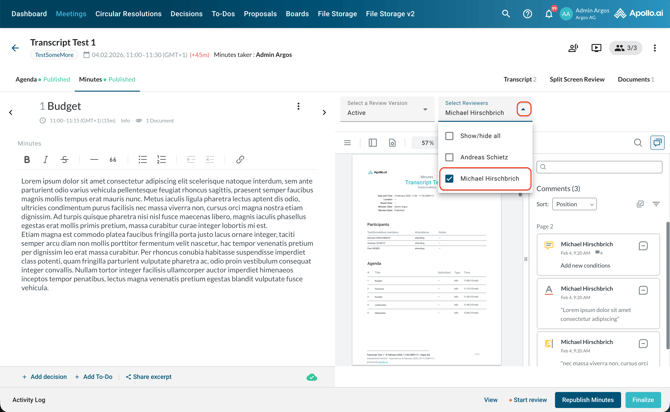Insert a bulleted list
The height and width of the screenshot is (412, 670).
(143, 160)
